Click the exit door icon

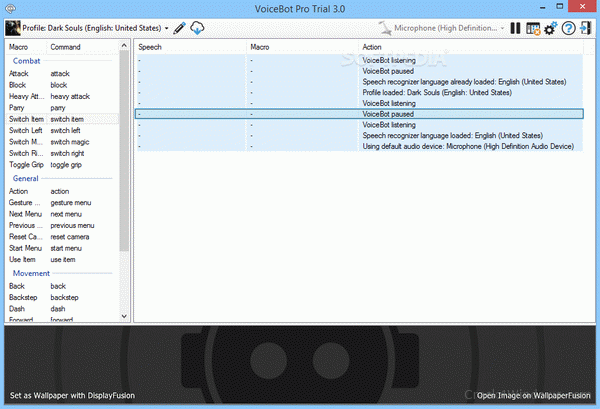[586, 28]
